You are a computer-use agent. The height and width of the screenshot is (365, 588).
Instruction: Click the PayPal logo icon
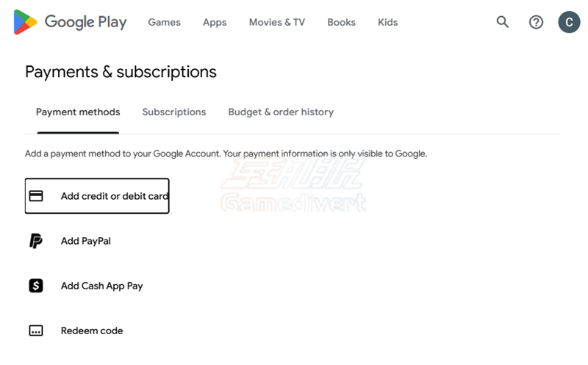(x=36, y=241)
